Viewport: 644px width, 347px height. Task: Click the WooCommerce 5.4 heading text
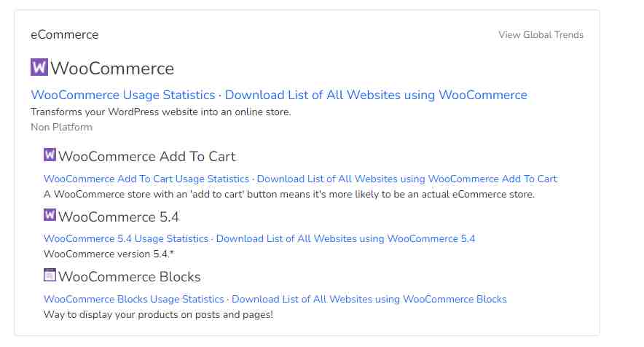pos(119,217)
